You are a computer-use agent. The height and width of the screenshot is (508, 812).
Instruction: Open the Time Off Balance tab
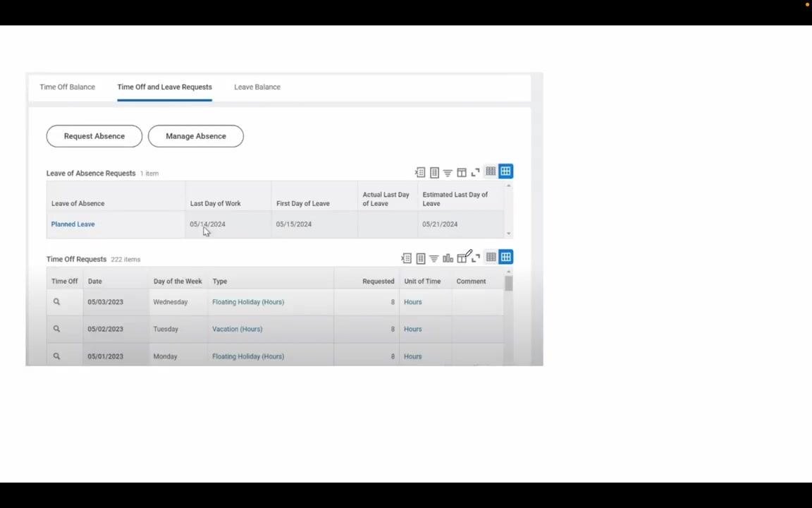tap(68, 87)
